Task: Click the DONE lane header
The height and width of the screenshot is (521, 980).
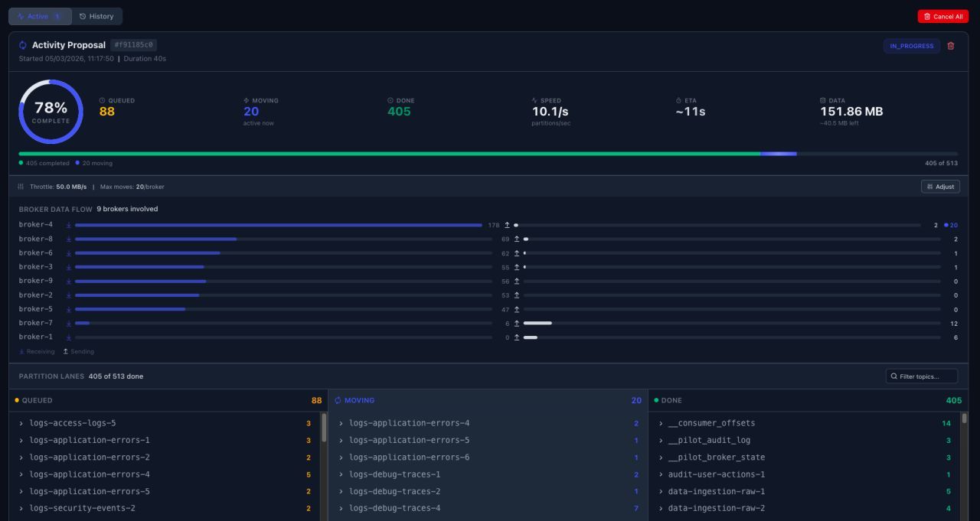Action: 808,400
